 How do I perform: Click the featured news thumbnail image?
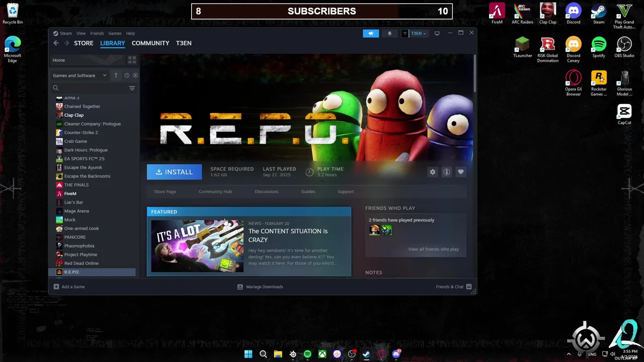(197, 246)
